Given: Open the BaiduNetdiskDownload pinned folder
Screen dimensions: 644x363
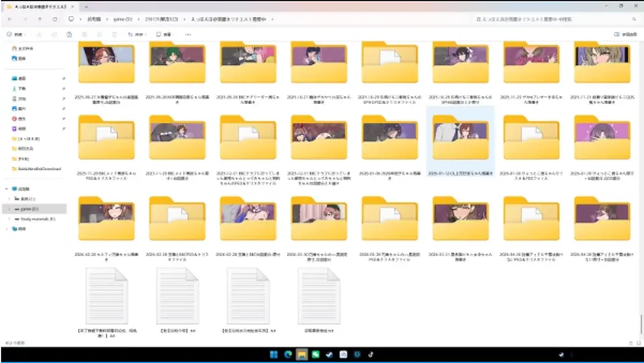Looking at the screenshot, I should tap(36, 169).
